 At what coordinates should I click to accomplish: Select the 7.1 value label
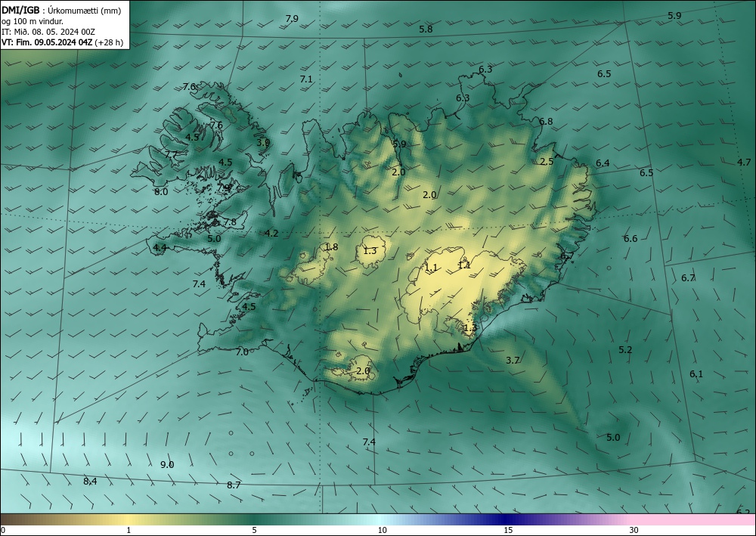click(x=306, y=79)
